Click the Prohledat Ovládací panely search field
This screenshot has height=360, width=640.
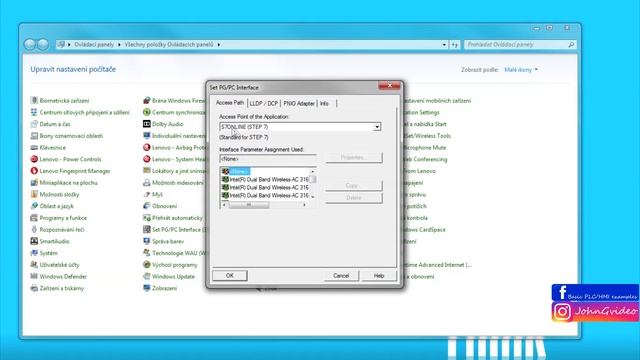coord(520,44)
